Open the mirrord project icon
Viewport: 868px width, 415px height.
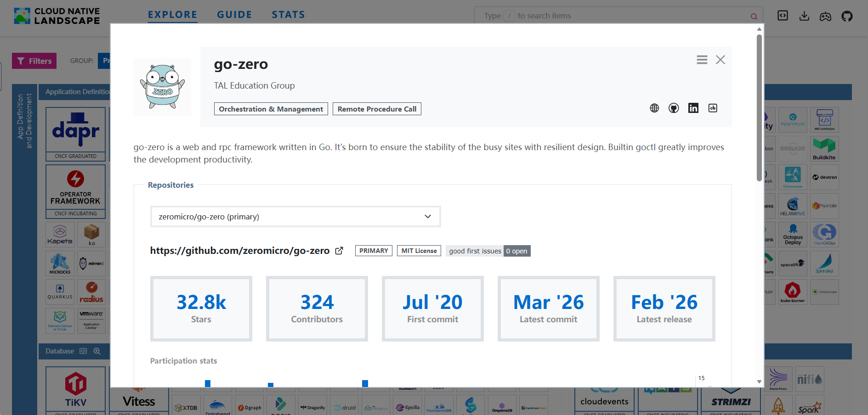[91, 264]
